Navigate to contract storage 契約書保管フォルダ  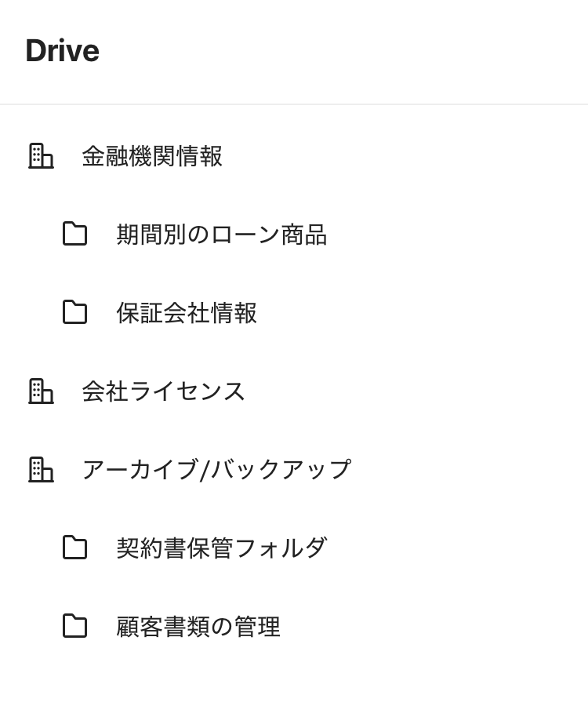[221, 548]
